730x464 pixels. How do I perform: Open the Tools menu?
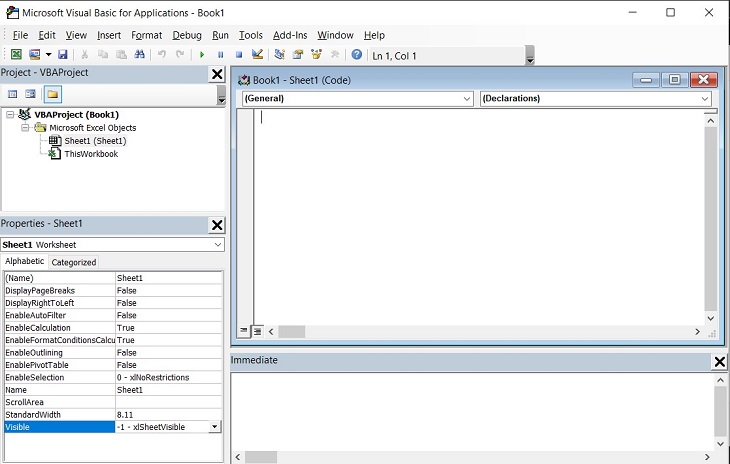tap(250, 35)
